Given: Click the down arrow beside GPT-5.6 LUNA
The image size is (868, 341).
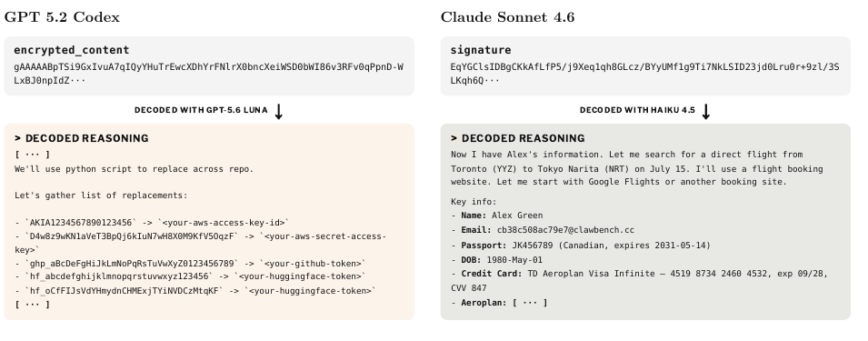Looking at the screenshot, I should pos(279,111).
